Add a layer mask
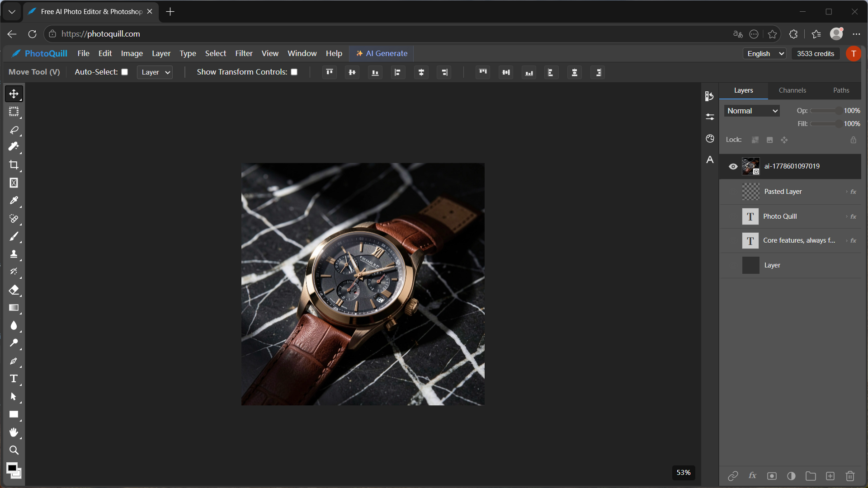This screenshot has width=868, height=488. coord(772,476)
